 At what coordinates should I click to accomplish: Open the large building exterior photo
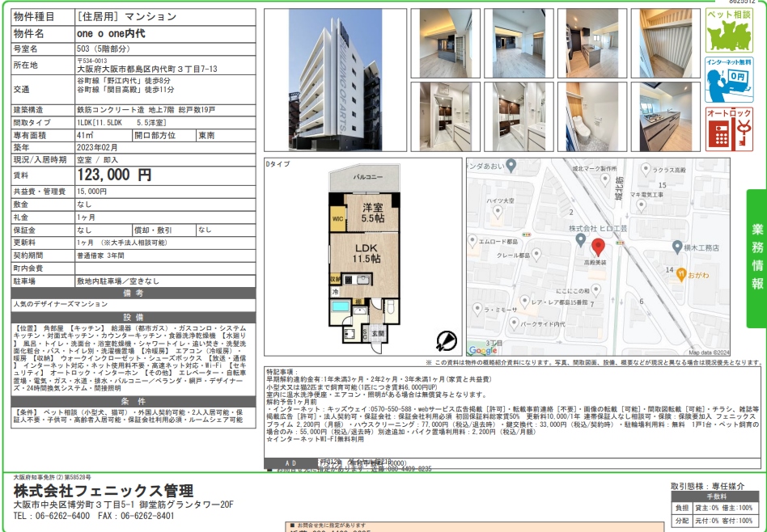[334, 80]
